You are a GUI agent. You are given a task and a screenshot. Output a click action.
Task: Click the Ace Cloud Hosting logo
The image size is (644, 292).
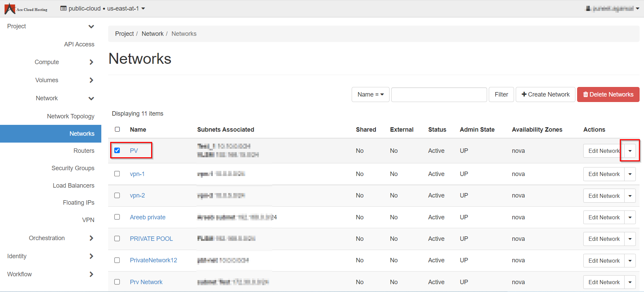click(x=26, y=9)
